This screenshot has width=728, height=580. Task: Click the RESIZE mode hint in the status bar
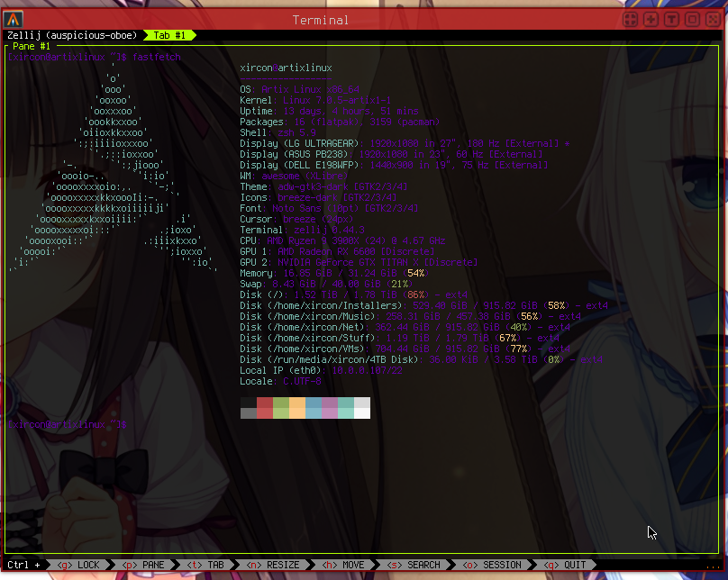(x=272, y=565)
